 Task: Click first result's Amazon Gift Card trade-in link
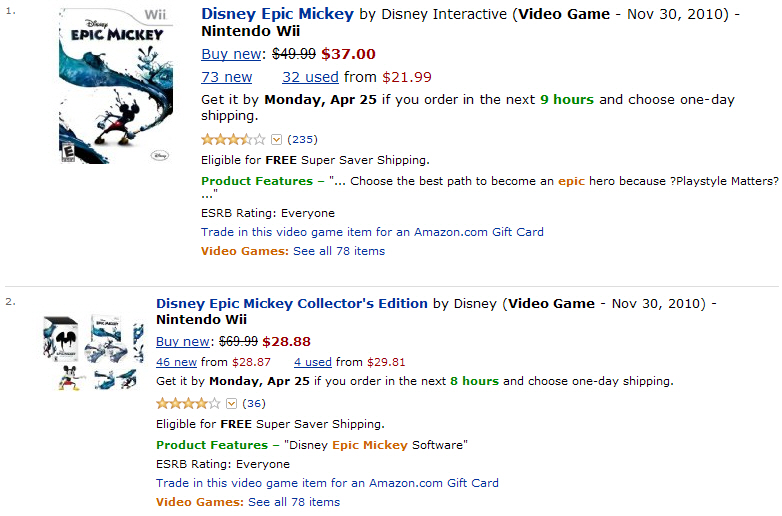point(372,232)
